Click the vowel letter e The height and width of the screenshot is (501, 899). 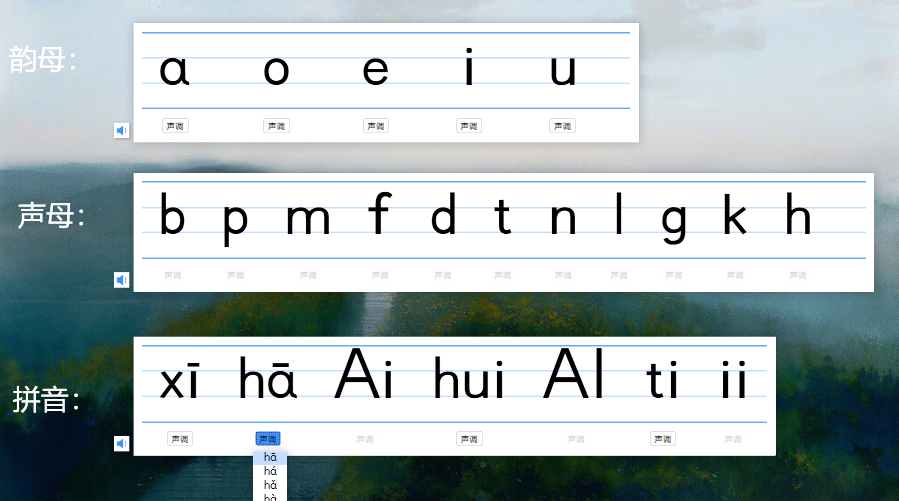[375, 70]
